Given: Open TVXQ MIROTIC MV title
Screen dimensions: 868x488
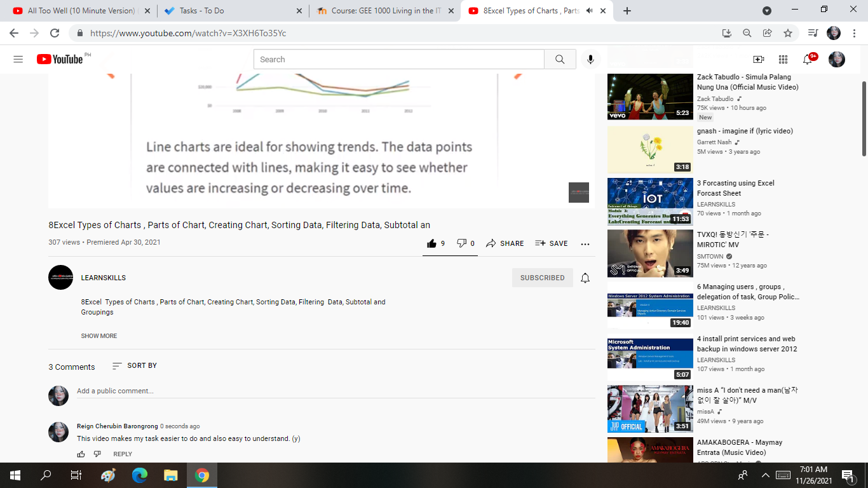Looking at the screenshot, I should pyautogui.click(x=733, y=240).
